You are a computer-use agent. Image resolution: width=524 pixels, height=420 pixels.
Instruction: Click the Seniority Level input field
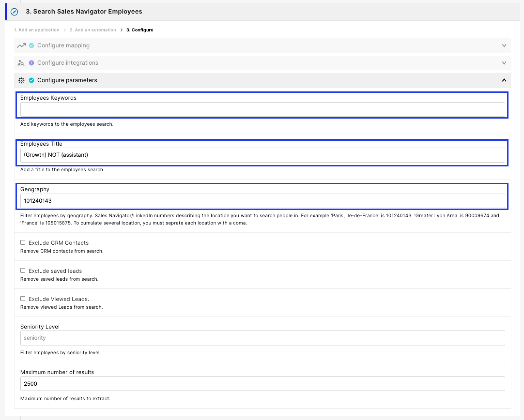coord(262,338)
